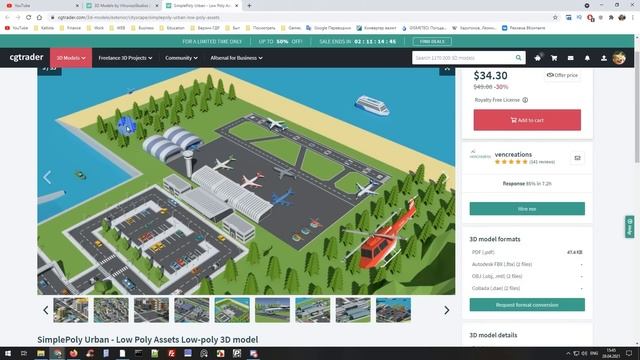
Task: Open File Explorer from taskbar
Action: click(x=41, y=353)
